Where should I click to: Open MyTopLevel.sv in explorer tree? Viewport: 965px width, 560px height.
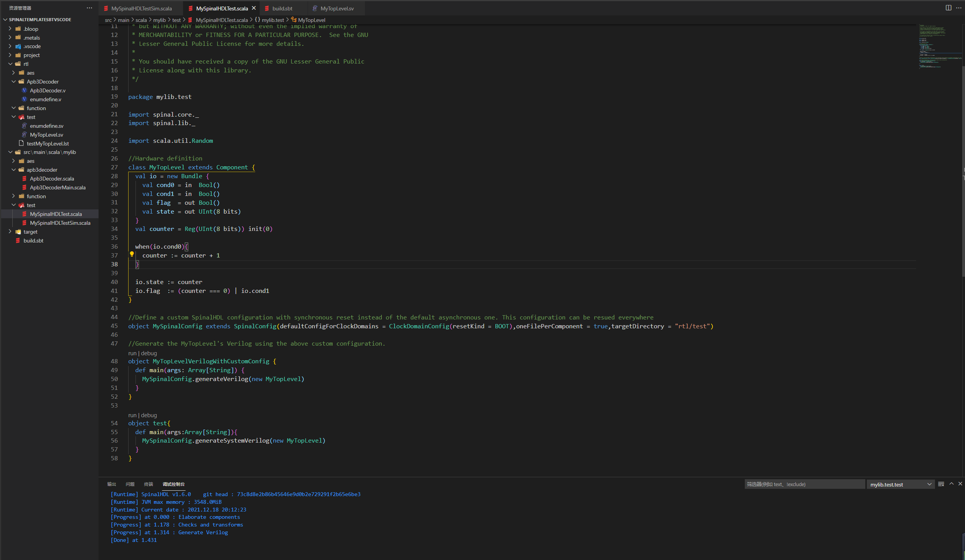click(x=47, y=135)
